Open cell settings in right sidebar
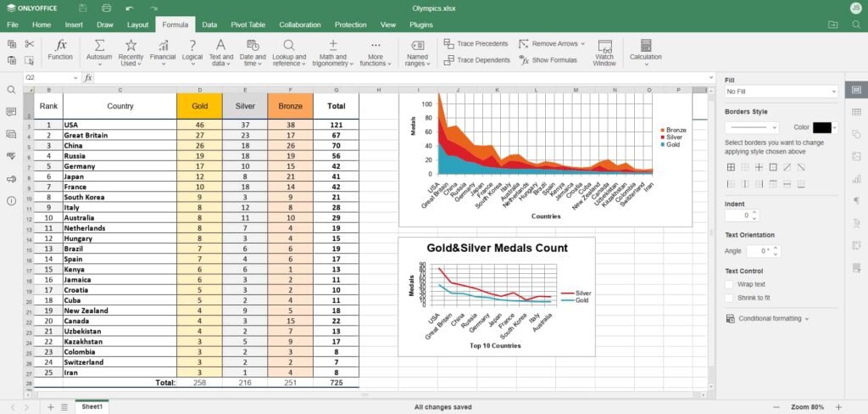 point(856,90)
